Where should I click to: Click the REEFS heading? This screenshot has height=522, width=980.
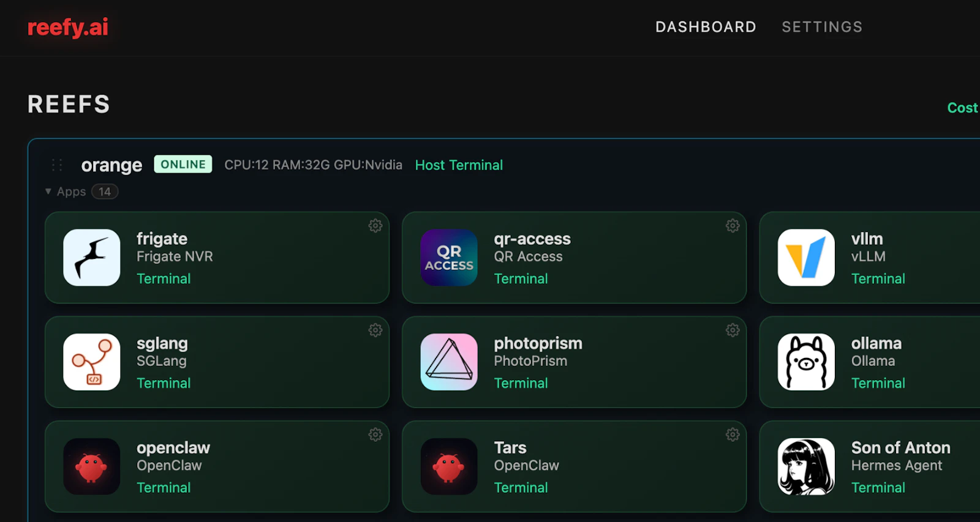(x=69, y=105)
